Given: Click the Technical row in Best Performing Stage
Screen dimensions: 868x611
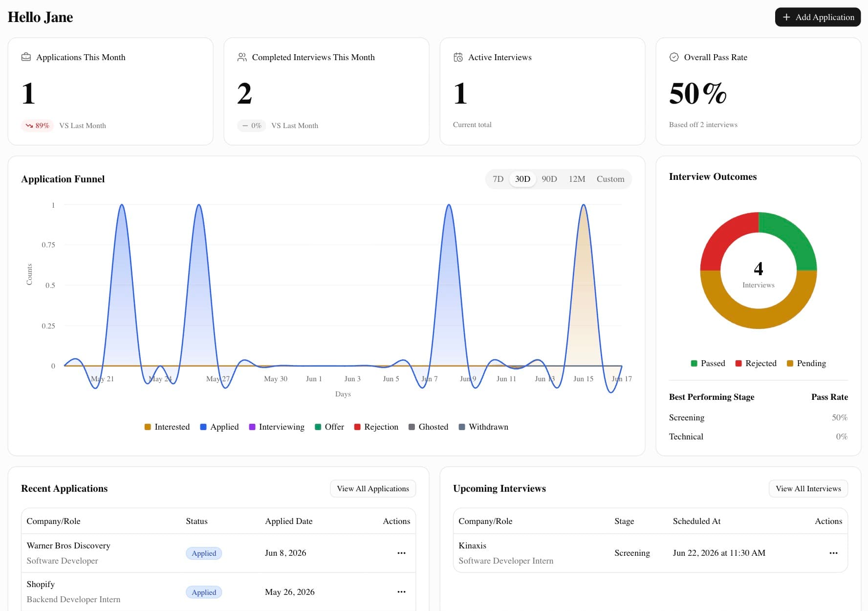Looking at the screenshot, I should pos(759,436).
